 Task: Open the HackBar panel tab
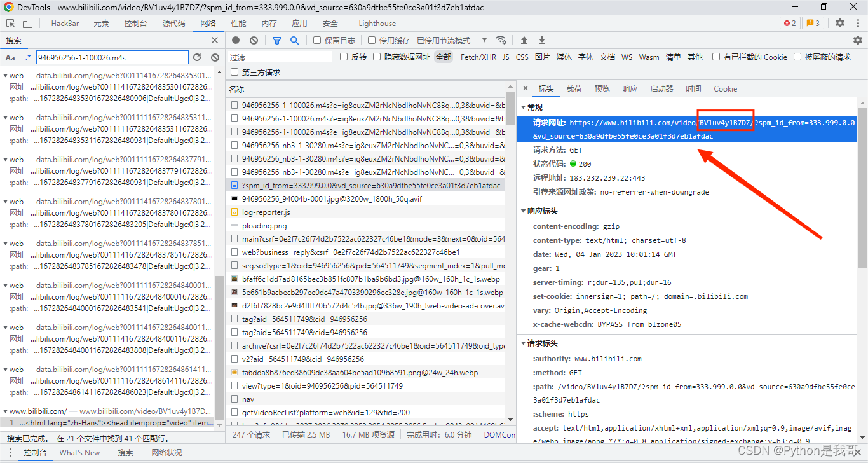(x=65, y=24)
